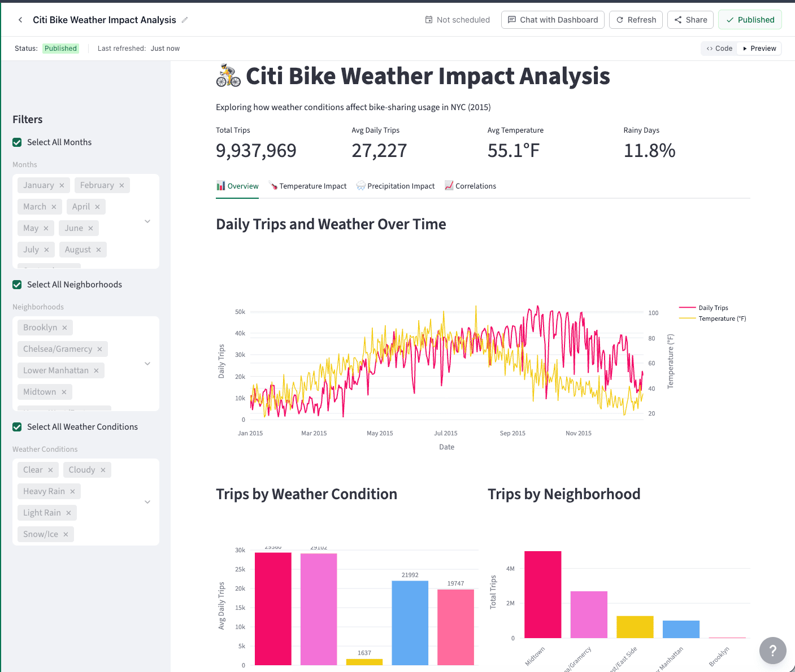795x672 pixels.
Task: Click the Published button
Action: pyautogui.click(x=750, y=19)
